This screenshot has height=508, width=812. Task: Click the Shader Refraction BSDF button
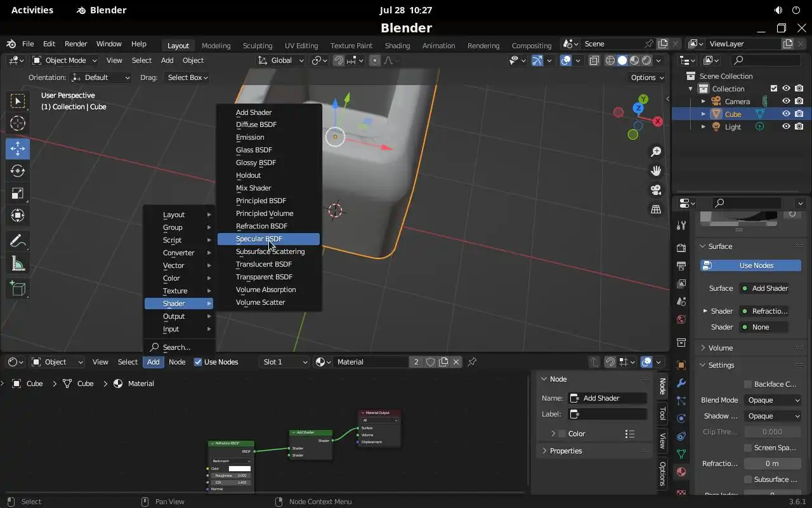764,311
